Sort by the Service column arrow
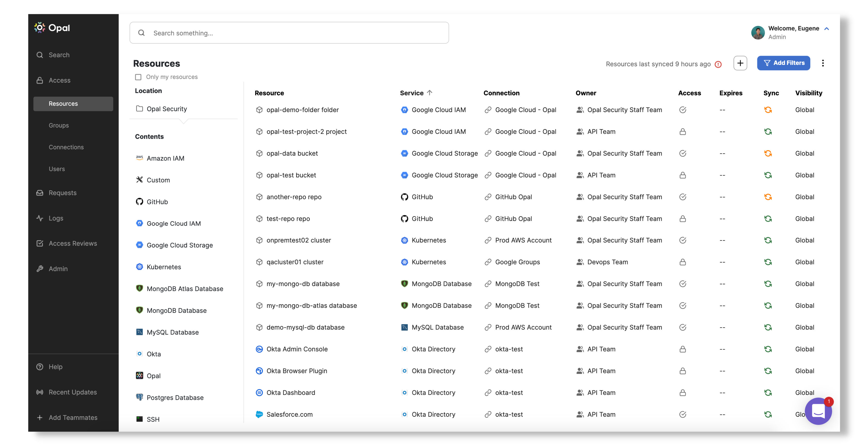868x446 pixels. tap(429, 93)
